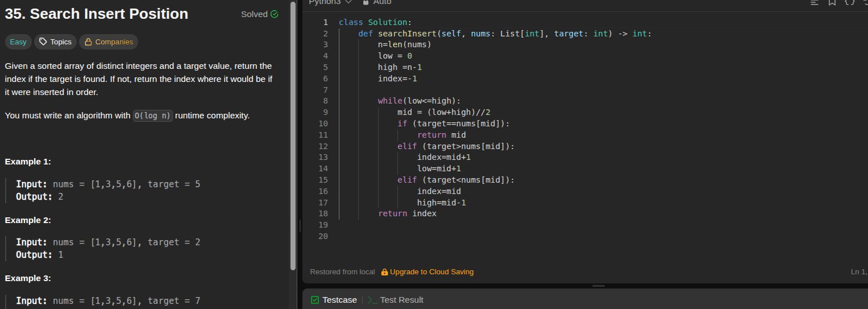
Task: Expand the Topics section
Action: tap(55, 42)
